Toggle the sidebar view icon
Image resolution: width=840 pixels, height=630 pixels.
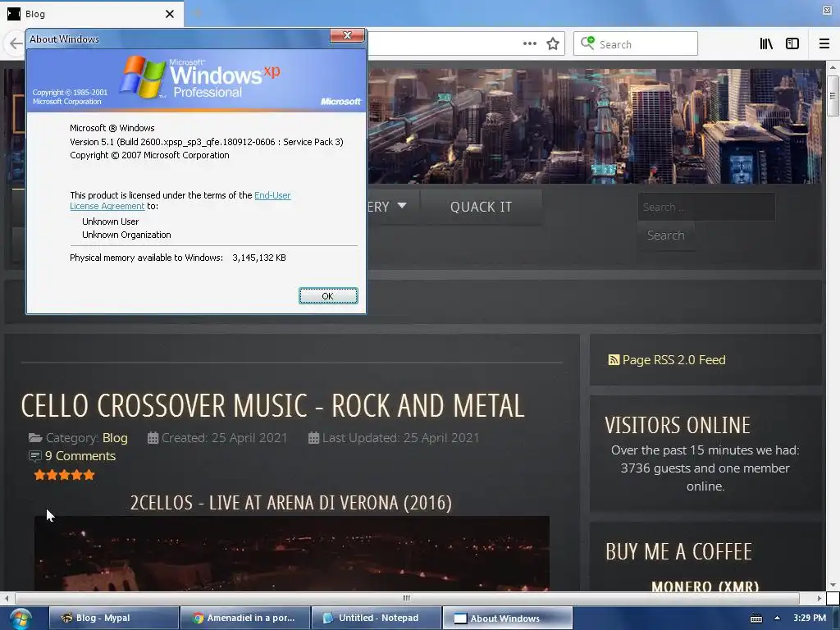[792, 44]
